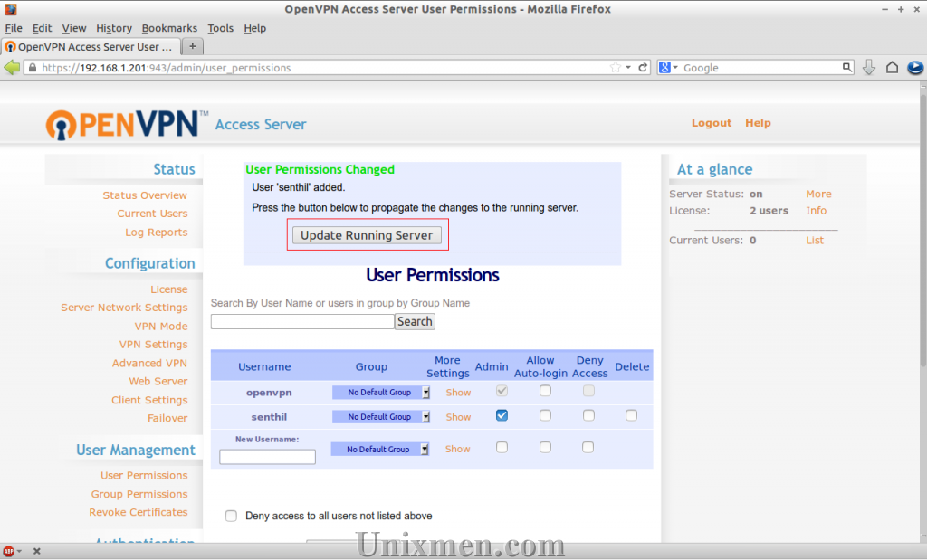The height and width of the screenshot is (560, 927).
Task: Click the Update Running Server button
Action: coord(367,235)
